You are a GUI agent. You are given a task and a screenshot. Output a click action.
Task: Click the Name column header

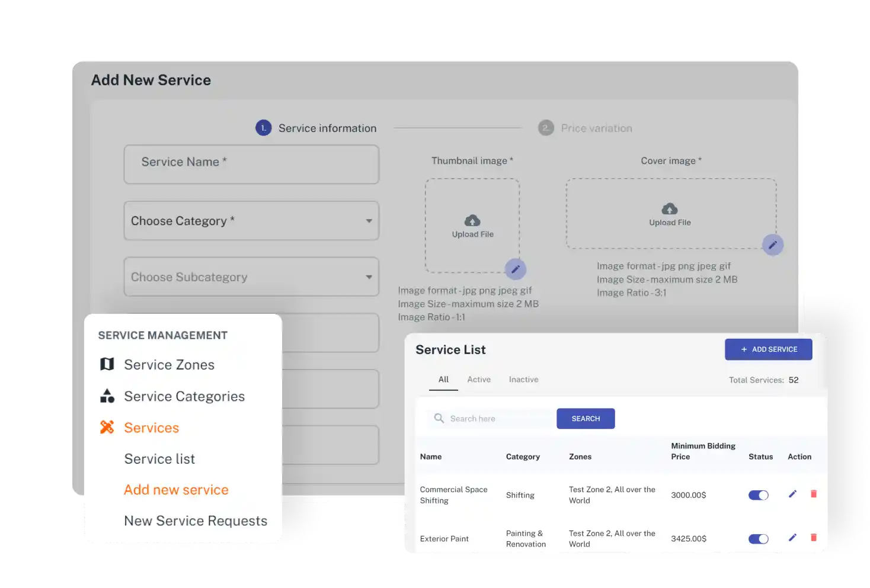[x=431, y=457]
